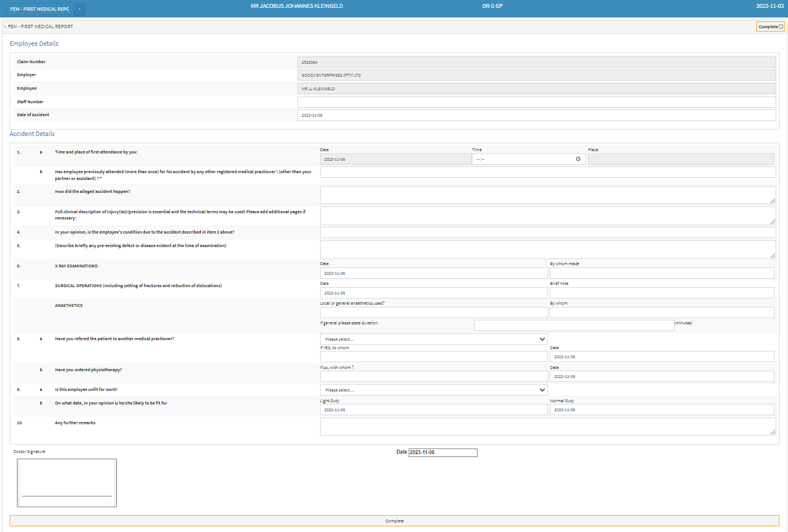The image size is (788, 532).
Task: Click the how did accident happen textarea
Action: click(x=548, y=195)
